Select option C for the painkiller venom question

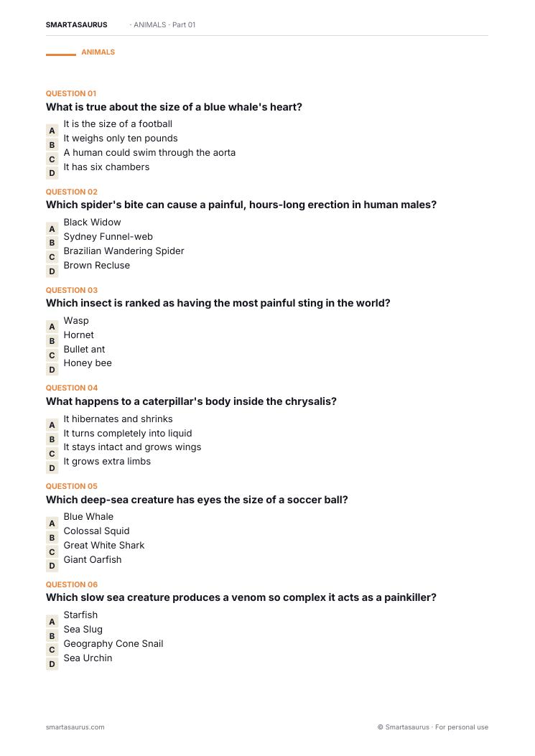[52, 650]
